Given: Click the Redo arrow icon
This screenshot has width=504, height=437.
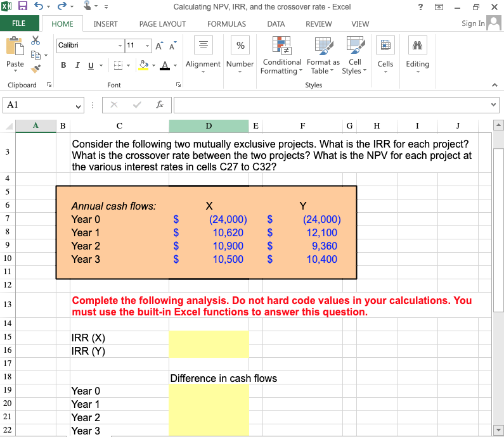Looking at the screenshot, I should point(61,6).
